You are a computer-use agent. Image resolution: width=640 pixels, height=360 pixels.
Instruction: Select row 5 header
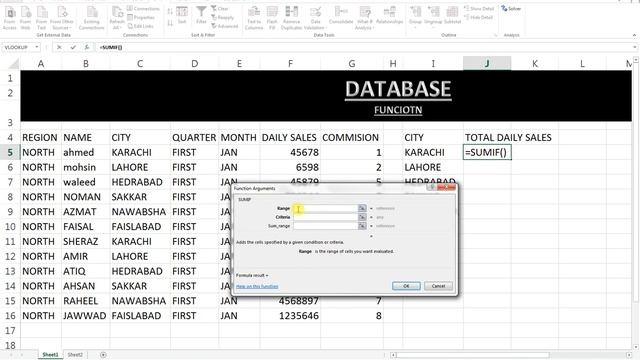(x=10, y=152)
